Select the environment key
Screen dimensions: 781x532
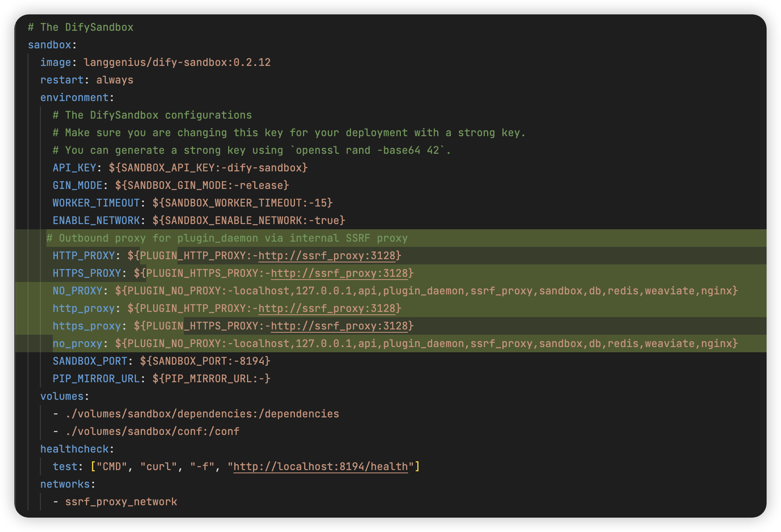tap(74, 97)
